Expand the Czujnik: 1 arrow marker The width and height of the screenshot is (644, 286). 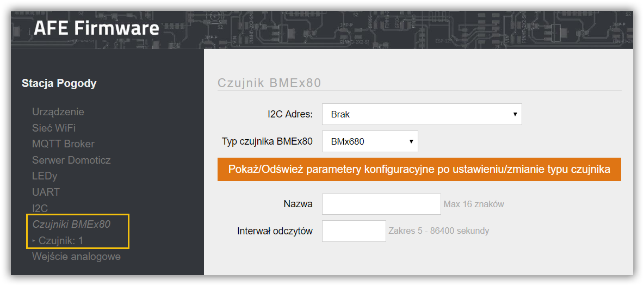point(34,240)
